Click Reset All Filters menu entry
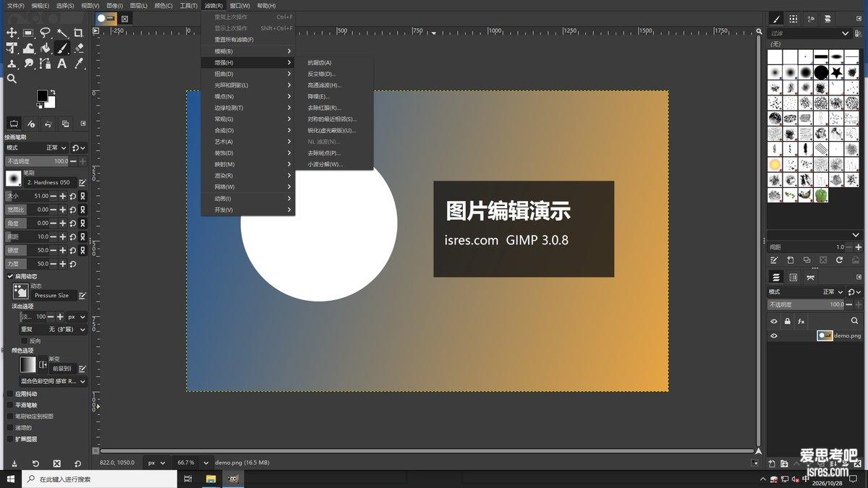Screen dimensions: 868x488 (x=248, y=40)
